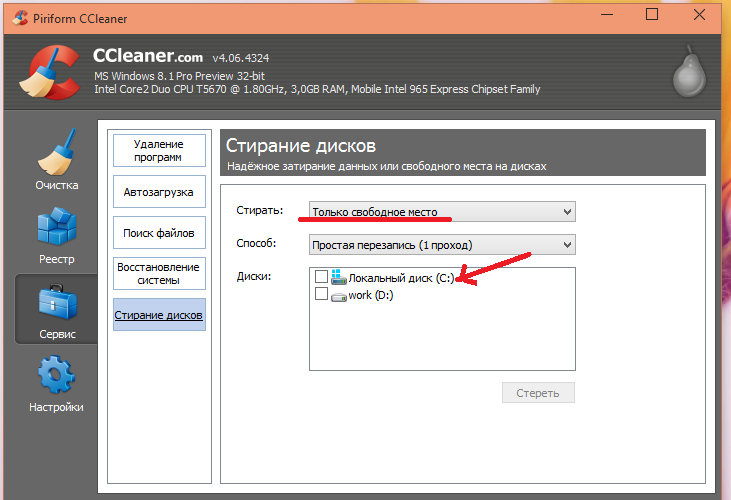
Task: Open the Стирать dropdown
Action: (442, 212)
